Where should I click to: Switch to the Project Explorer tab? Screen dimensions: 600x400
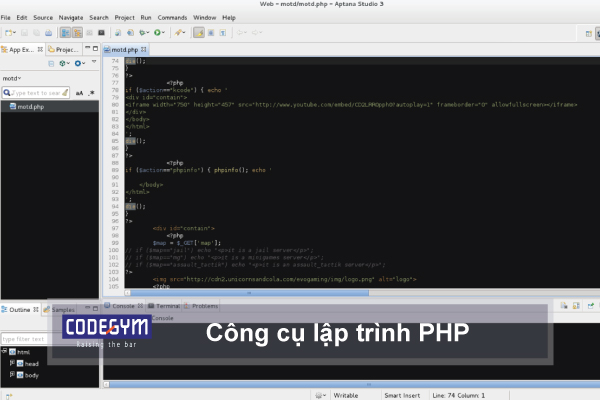pyautogui.click(x=64, y=50)
